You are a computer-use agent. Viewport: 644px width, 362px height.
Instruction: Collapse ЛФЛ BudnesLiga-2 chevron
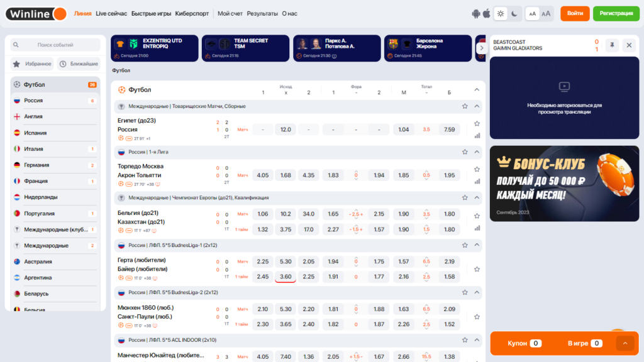tap(477, 293)
